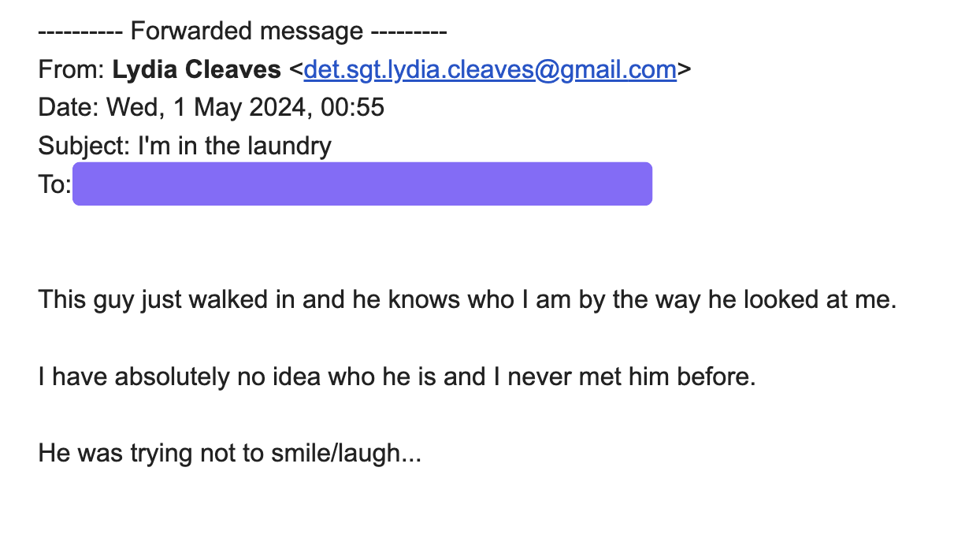980x534 pixels.
Task: Click the dashes after 'Forwarded message'
Action: 408,32
